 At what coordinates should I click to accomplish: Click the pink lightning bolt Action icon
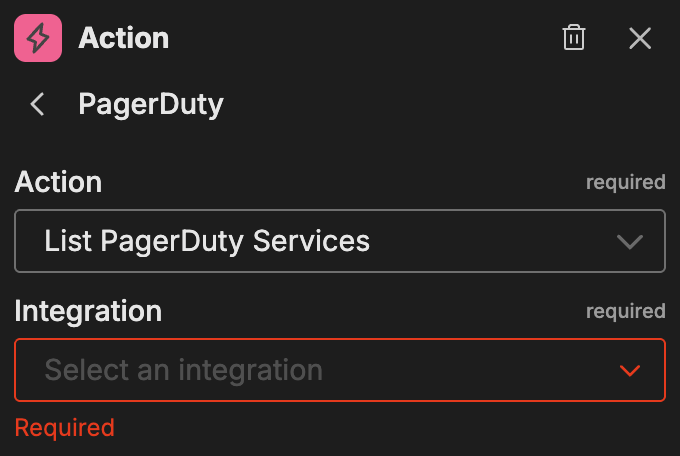point(38,39)
